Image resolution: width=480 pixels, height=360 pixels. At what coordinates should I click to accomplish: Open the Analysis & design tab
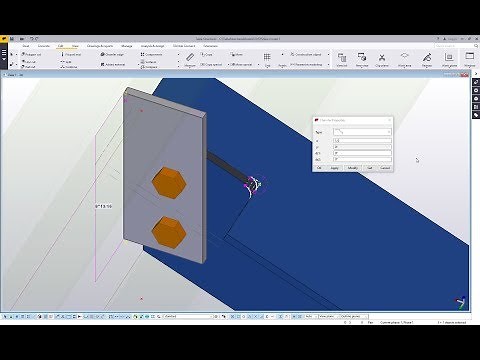[152, 46]
